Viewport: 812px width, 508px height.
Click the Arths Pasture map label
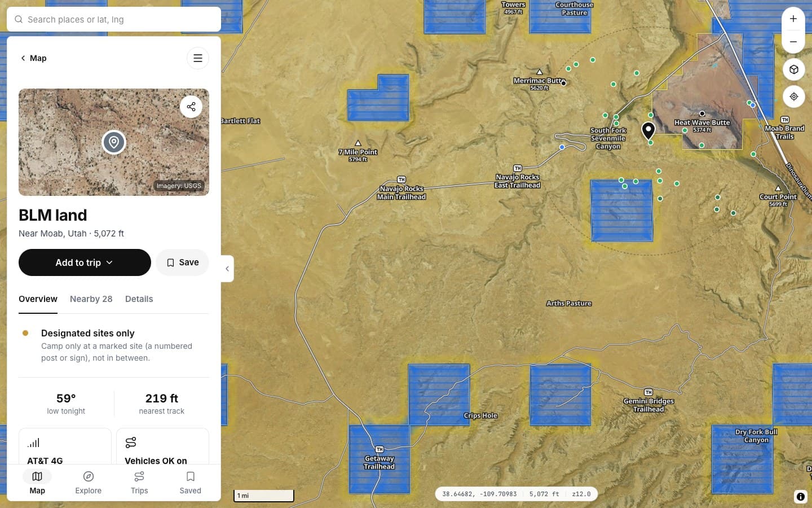tap(569, 303)
